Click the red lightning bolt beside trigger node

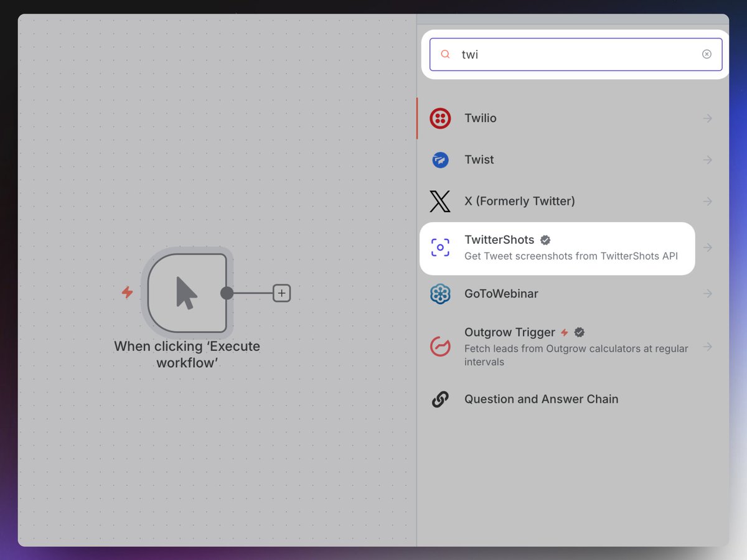click(x=127, y=292)
